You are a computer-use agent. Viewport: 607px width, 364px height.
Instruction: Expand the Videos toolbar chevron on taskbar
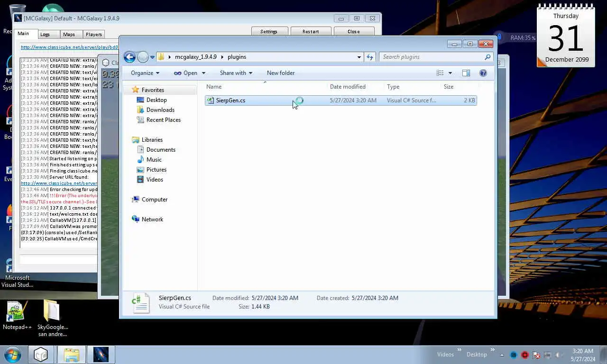click(x=459, y=351)
